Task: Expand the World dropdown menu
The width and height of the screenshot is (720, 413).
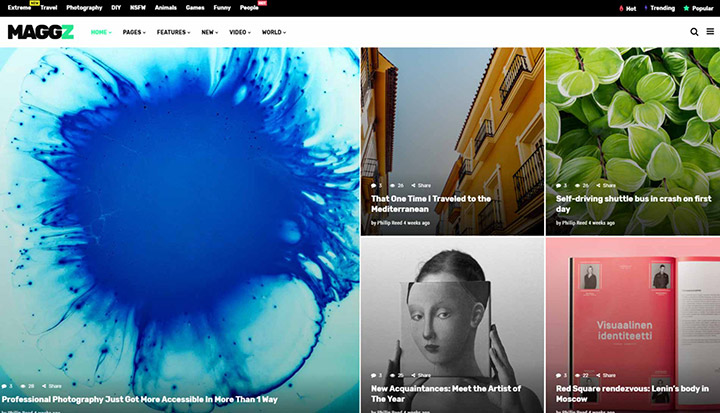Action: (274, 32)
